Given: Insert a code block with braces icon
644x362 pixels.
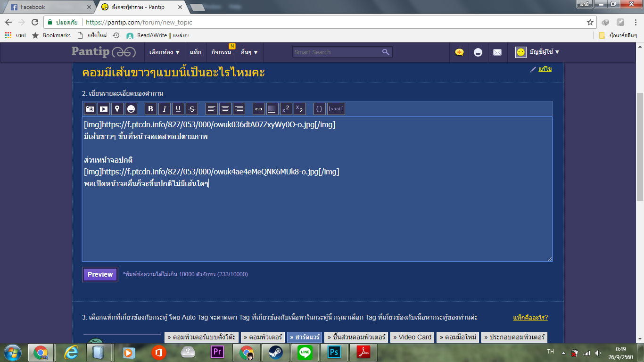Looking at the screenshot, I should [x=319, y=109].
